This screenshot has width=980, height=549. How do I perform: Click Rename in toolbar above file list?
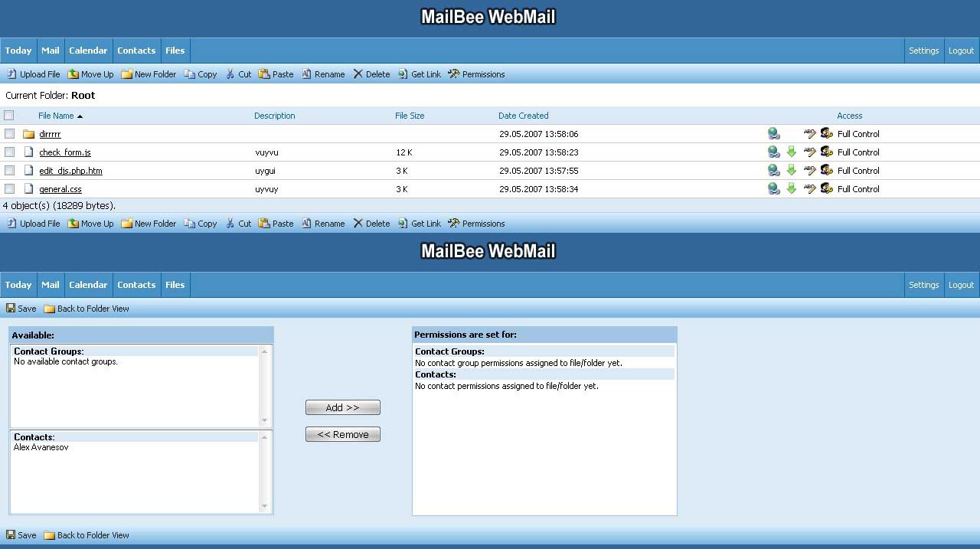[323, 74]
